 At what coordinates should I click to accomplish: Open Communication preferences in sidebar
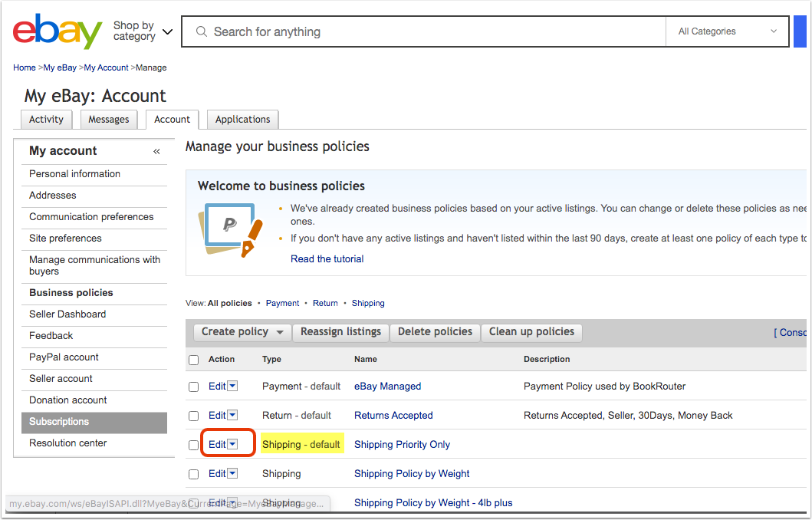pyautogui.click(x=91, y=217)
